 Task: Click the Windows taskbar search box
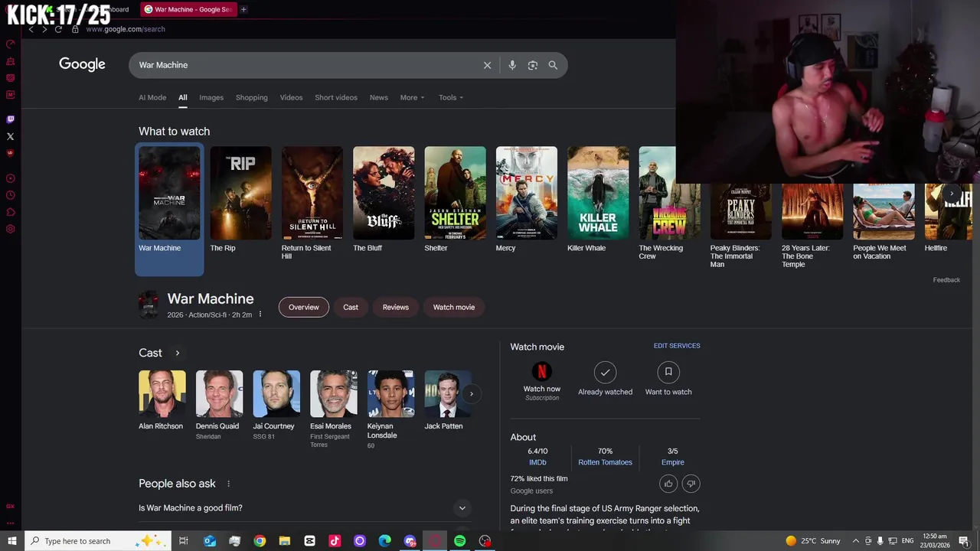coord(100,541)
